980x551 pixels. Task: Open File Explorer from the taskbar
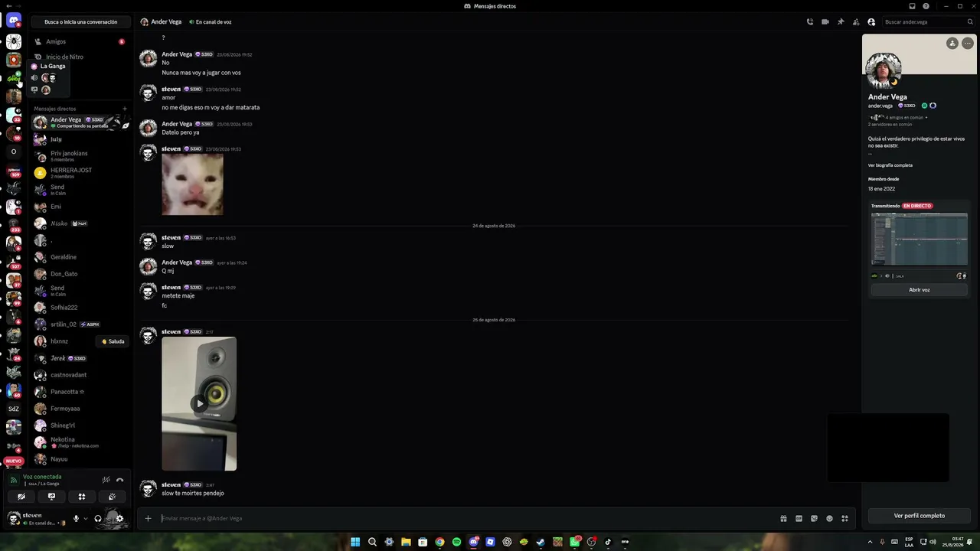(x=406, y=542)
